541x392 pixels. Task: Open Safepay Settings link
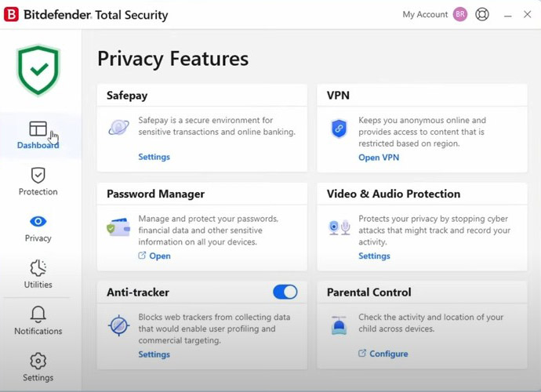click(x=154, y=157)
